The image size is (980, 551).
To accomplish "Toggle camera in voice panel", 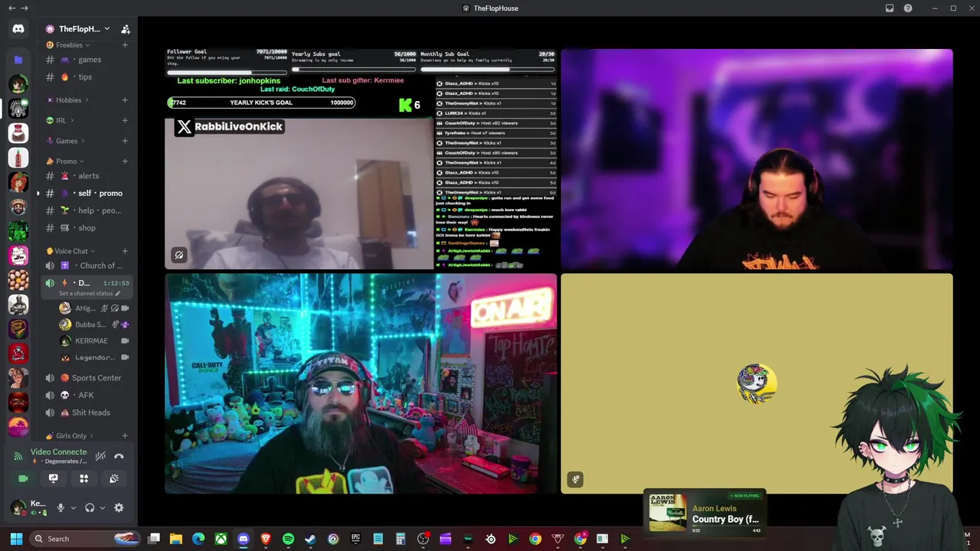I will pyautogui.click(x=23, y=478).
